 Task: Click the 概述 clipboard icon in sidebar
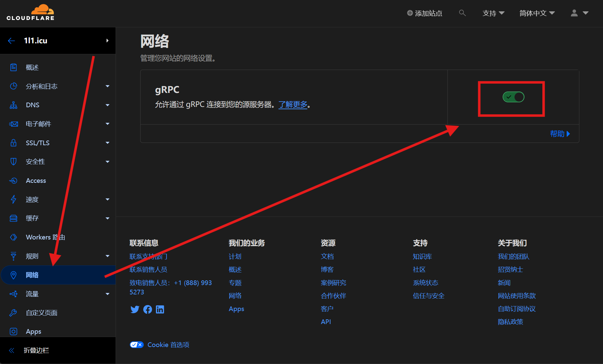[x=13, y=67]
